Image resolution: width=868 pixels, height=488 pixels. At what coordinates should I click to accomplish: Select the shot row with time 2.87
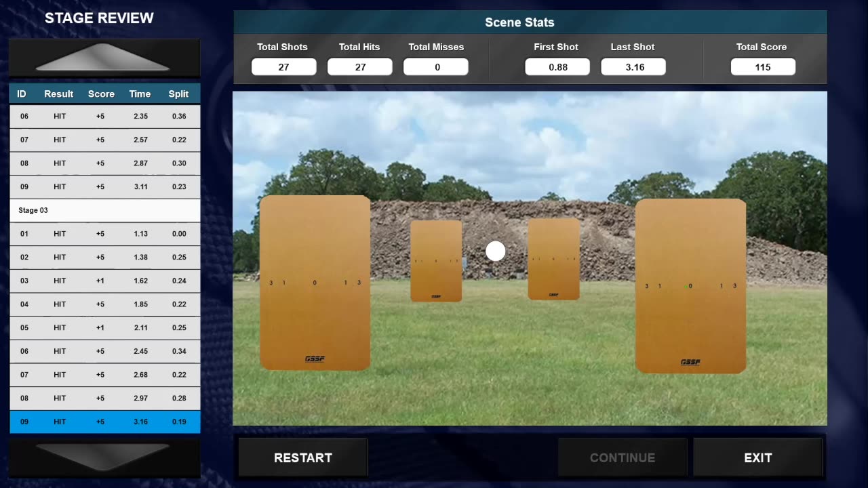click(105, 163)
